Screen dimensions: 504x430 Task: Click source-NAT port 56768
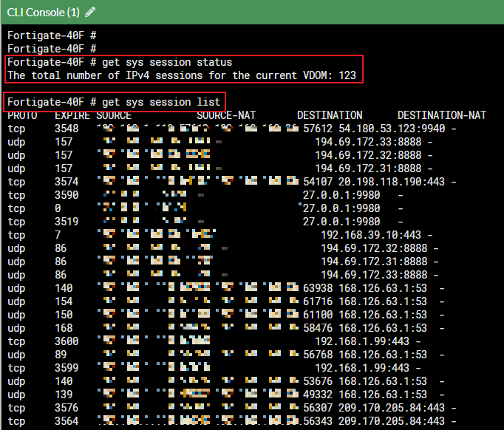click(318, 355)
